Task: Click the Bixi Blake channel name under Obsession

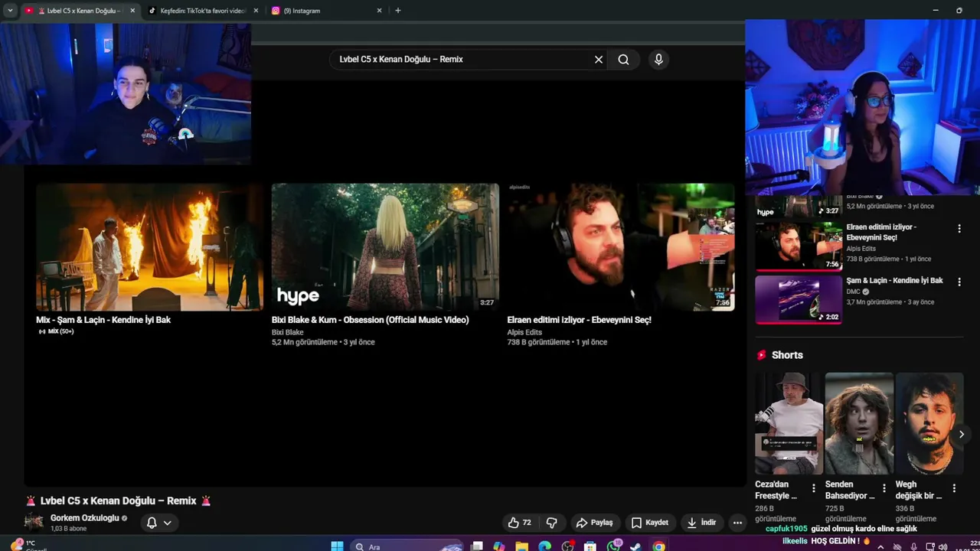Action: pos(288,332)
